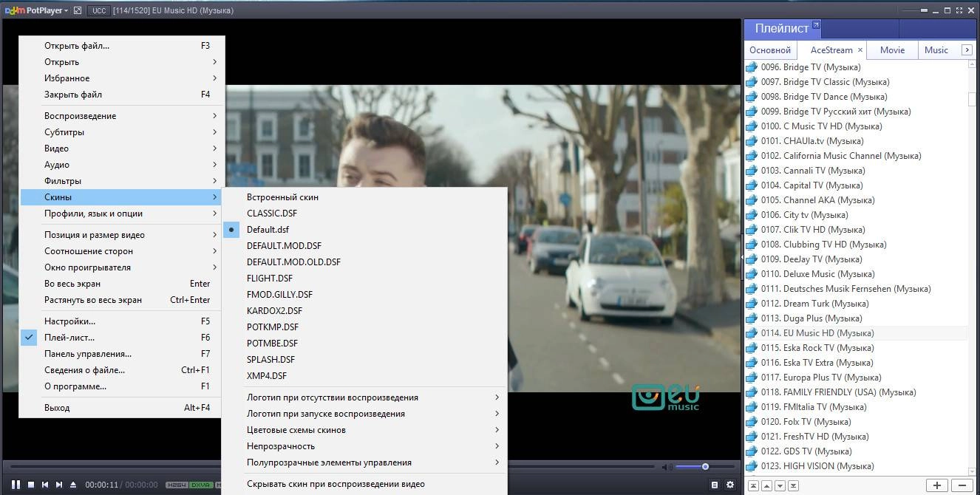Click Открыть файл... menu entry
Image resolution: width=980 pixels, height=495 pixels.
120,46
